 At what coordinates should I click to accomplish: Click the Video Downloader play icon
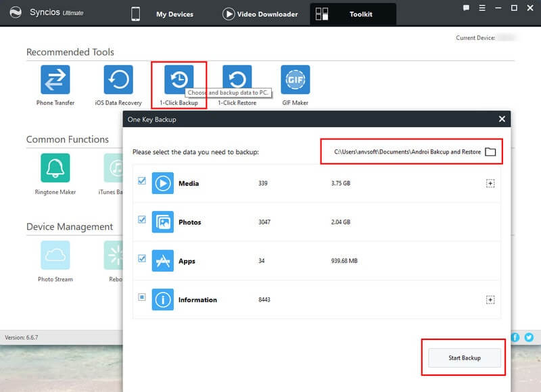pyautogui.click(x=229, y=14)
